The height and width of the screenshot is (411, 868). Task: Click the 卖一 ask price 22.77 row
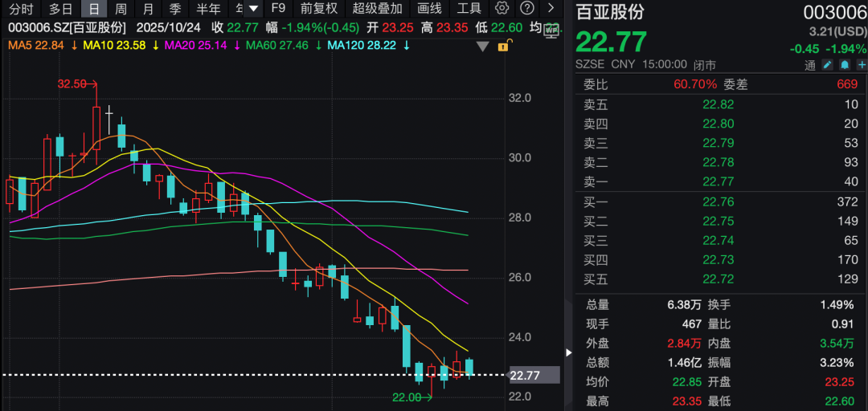(x=719, y=181)
